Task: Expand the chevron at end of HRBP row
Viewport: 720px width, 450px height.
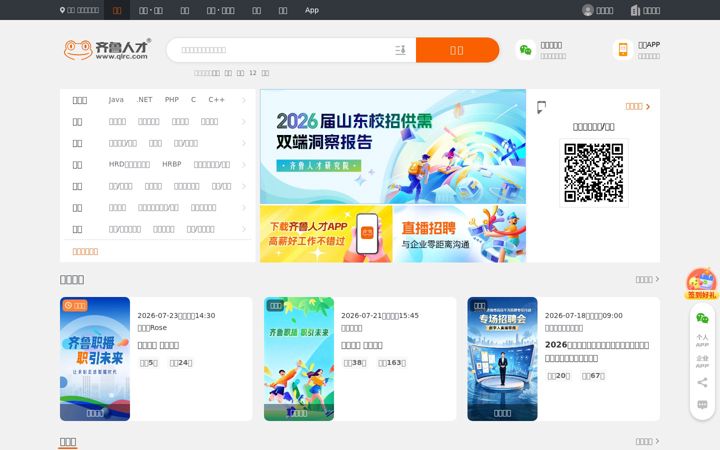Action: (244, 164)
